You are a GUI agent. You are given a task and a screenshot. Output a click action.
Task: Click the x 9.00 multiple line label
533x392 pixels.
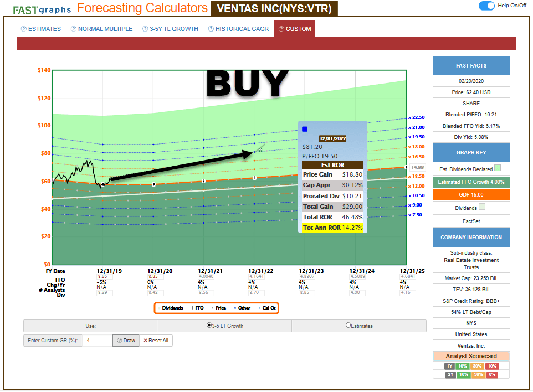pyautogui.click(x=415, y=205)
